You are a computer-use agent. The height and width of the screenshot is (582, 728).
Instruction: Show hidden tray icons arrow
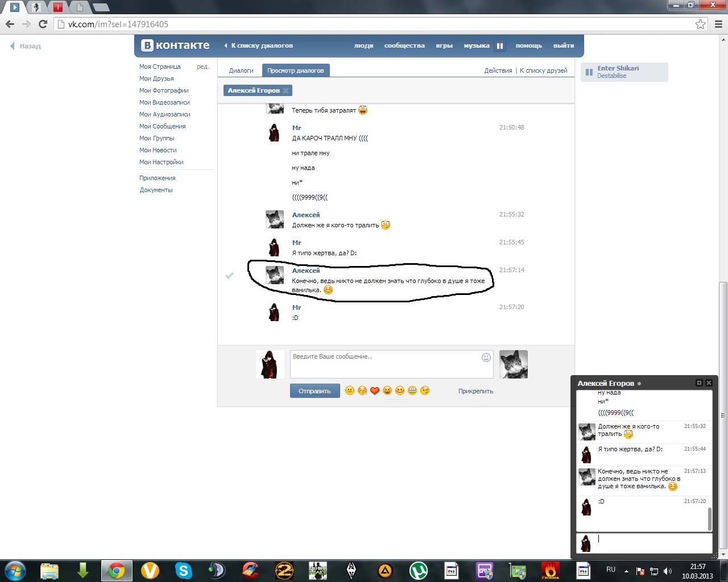[626, 571]
